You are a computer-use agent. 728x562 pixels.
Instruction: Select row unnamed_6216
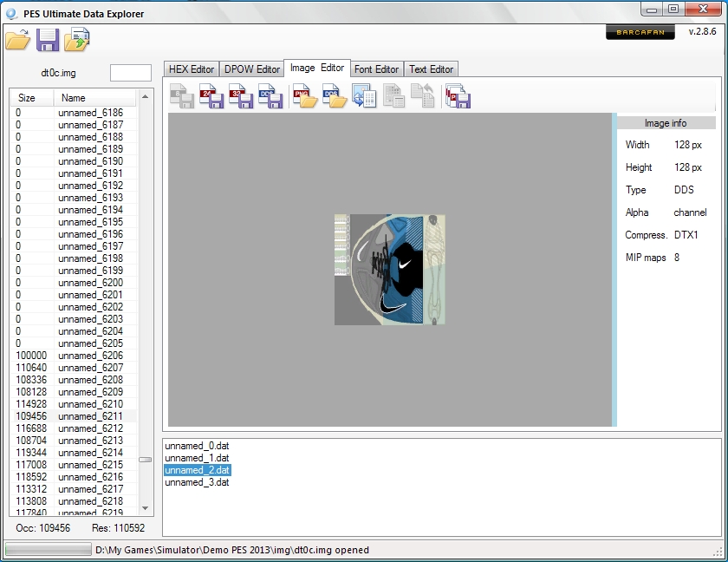[x=74, y=476]
